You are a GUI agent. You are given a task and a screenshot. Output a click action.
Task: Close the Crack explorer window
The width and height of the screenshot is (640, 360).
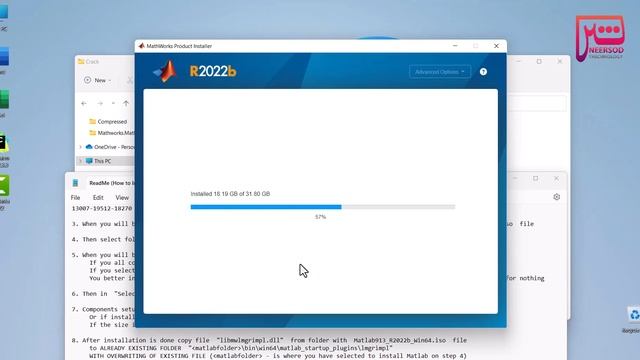560,61
